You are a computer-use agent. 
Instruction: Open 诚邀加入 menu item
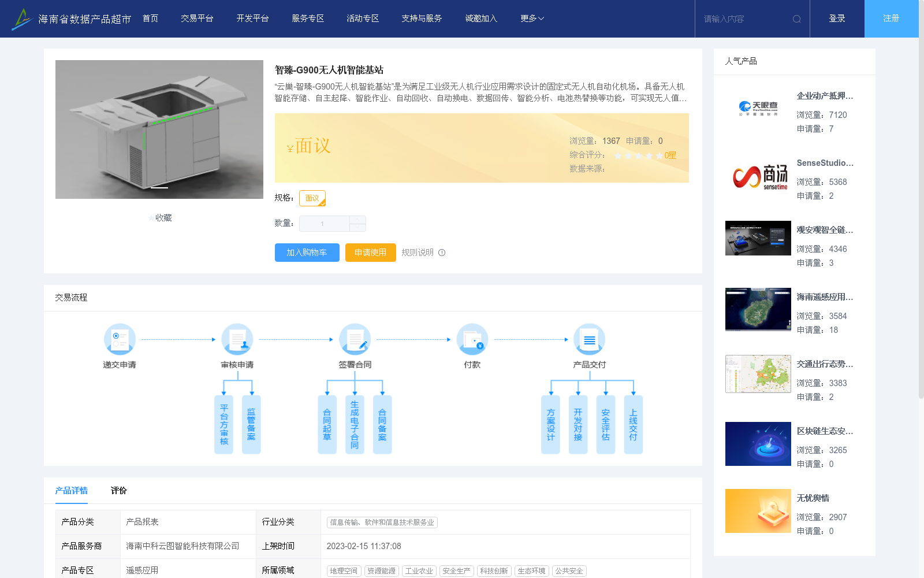click(481, 18)
